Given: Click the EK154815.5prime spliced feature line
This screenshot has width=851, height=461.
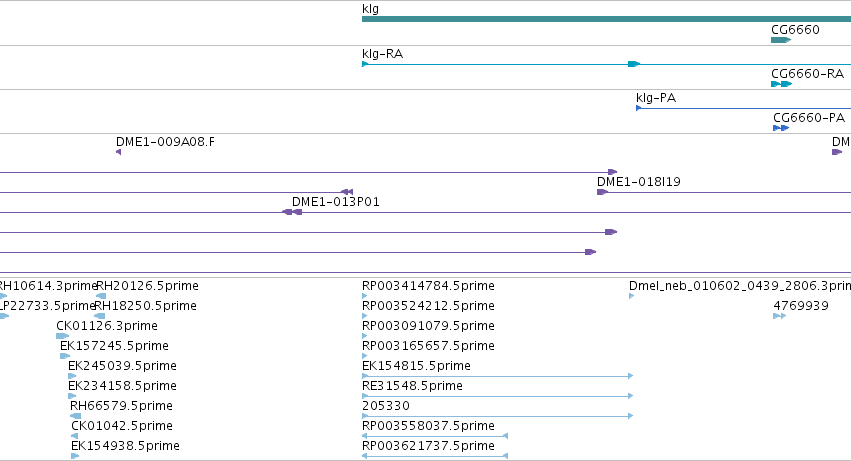Looking at the screenshot, I should 498,376.
